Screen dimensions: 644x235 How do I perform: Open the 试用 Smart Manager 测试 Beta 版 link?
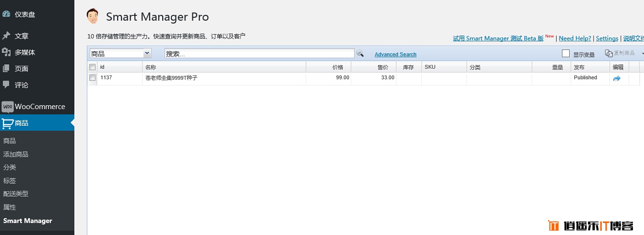pyautogui.click(x=498, y=38)
